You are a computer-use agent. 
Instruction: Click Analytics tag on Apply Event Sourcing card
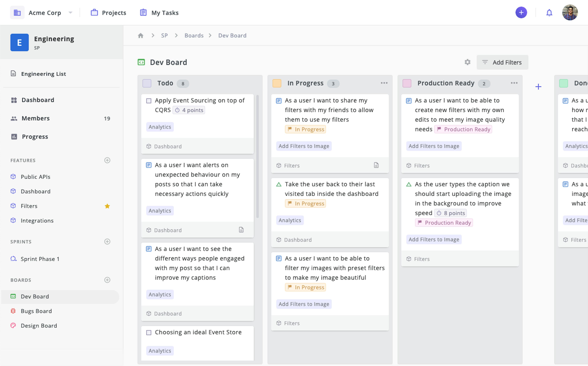(160, 127)
